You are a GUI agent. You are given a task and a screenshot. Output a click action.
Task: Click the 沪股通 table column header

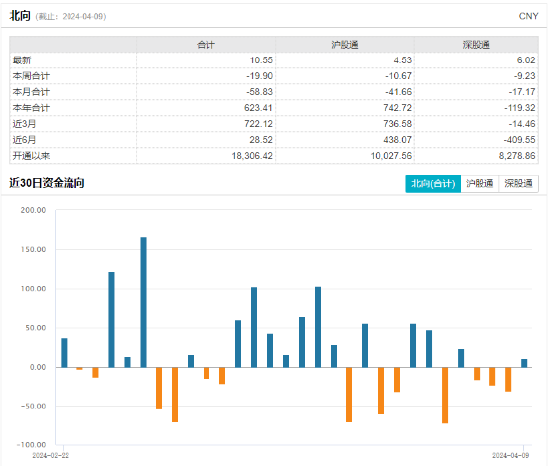pos(345,45)
